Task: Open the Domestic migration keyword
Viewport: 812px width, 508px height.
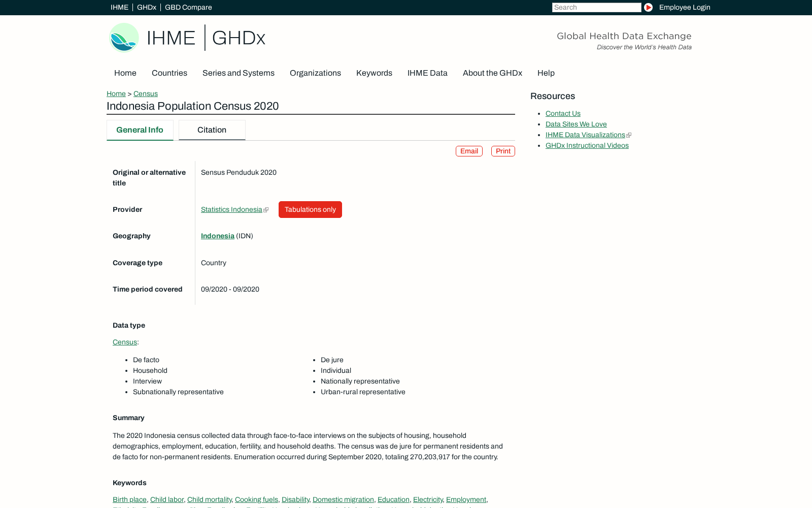Action: coord(343,500)
